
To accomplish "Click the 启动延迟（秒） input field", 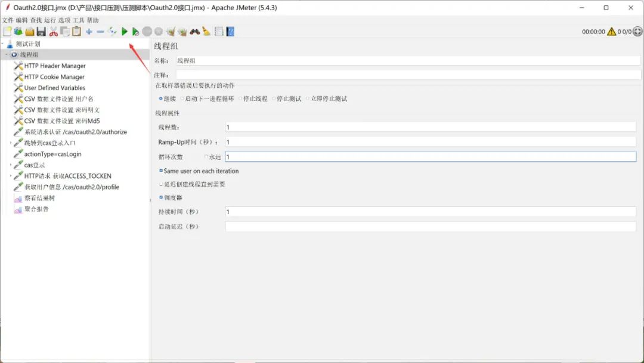I will tap(431, 226).
